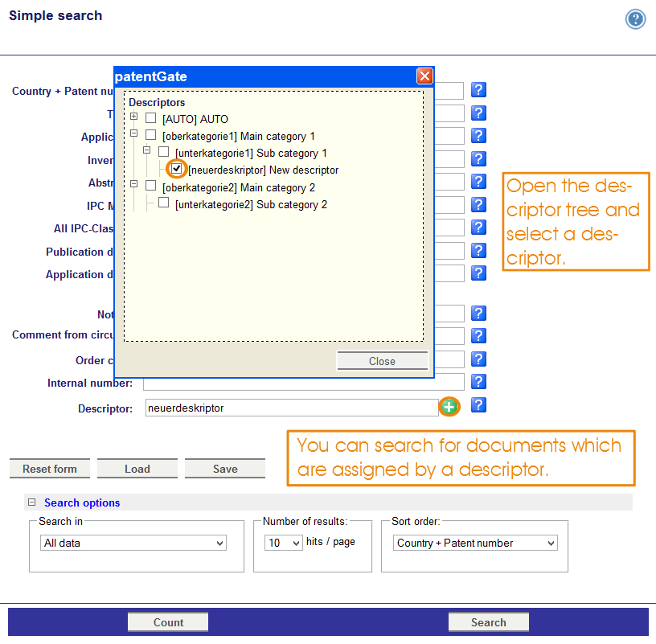Click help icon for Descriptor field
This screenshot has width=656, height=644.
point(478,404)
